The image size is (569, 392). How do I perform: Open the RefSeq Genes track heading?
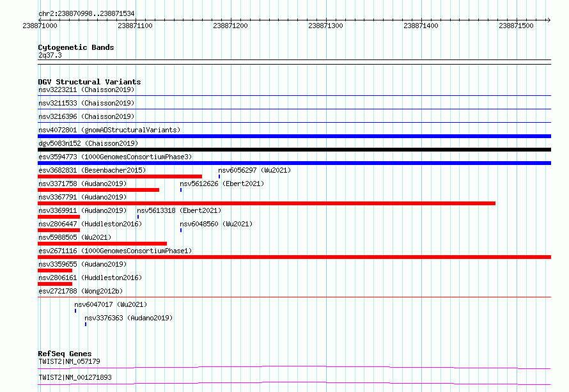pyautogui.click(x=65, y=354)
